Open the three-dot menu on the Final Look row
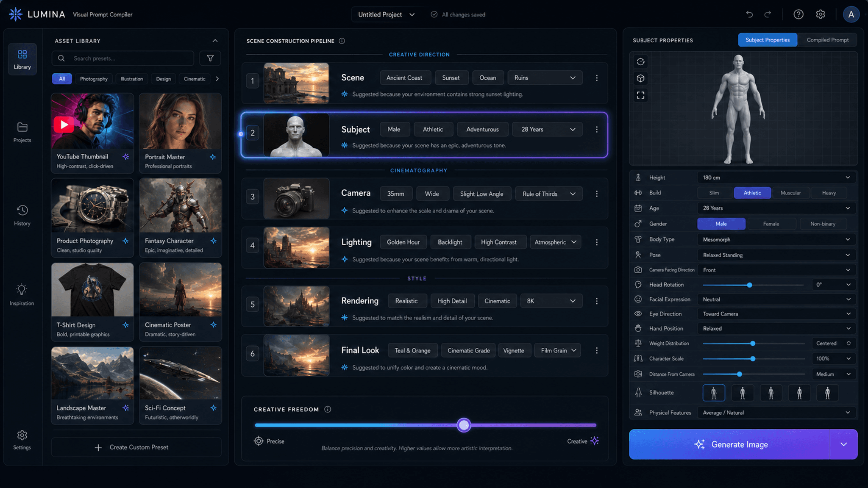 point(597,350)
